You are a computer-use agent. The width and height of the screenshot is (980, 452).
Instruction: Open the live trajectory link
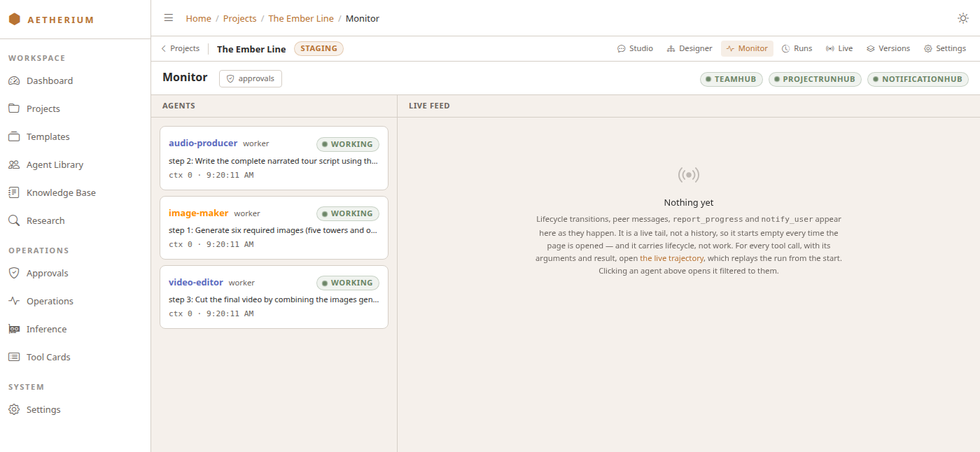671,258
